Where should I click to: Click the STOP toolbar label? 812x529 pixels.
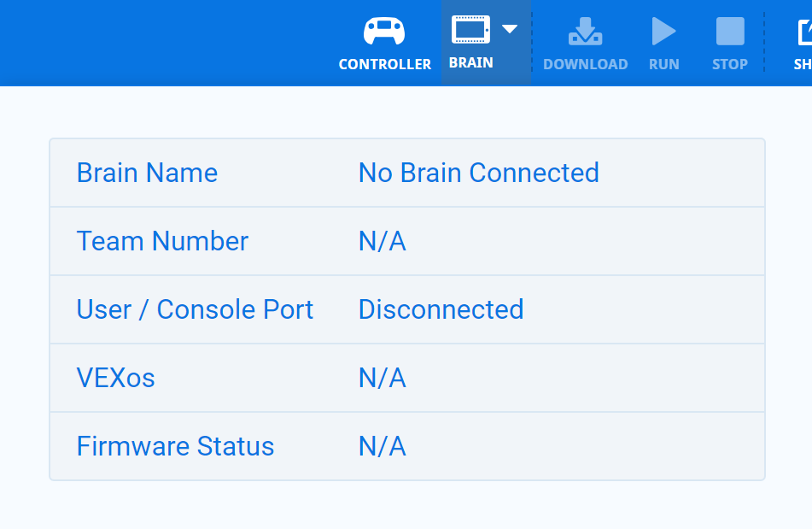point(729,64)
